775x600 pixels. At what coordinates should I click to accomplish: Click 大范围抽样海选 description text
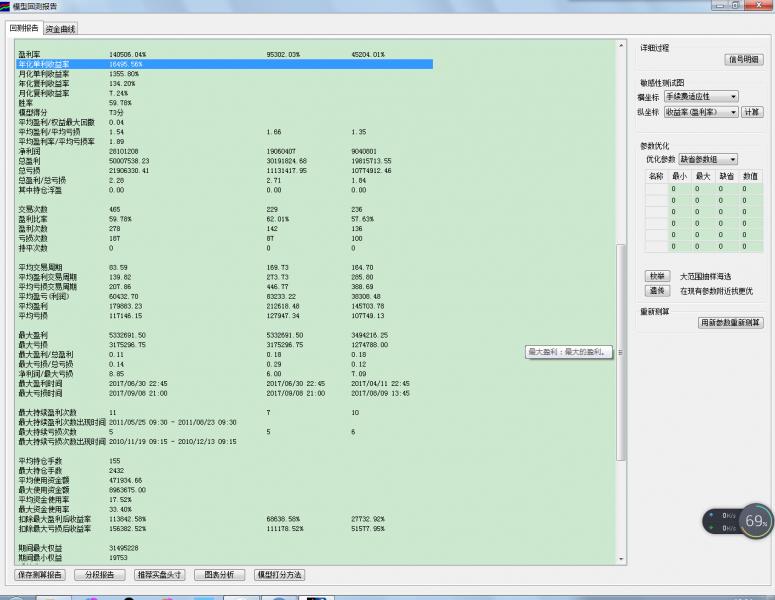705,276
